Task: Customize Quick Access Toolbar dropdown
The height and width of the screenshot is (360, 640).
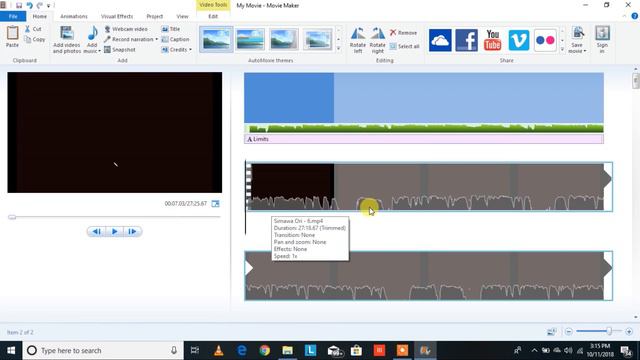Action: pyautogui.click(x=49, y=6)
